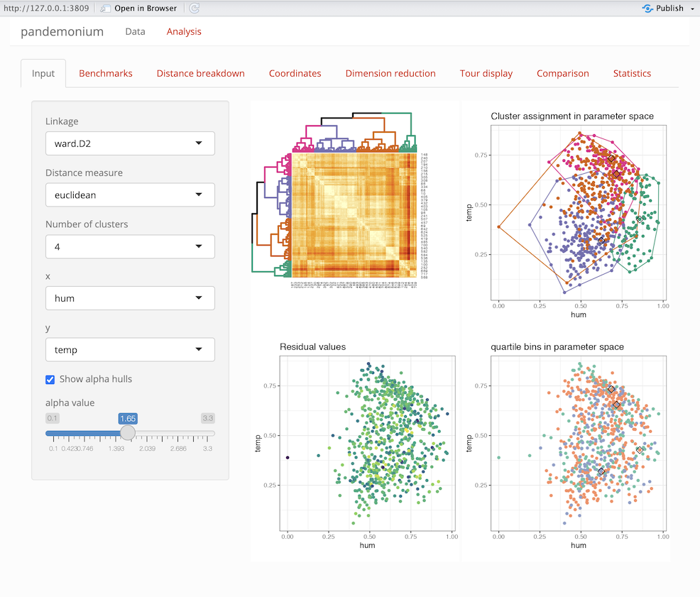The width and height of the screenshot is (700, 597).
Task: Click the reload icon in the viewer toolbar
Action: 195,9
